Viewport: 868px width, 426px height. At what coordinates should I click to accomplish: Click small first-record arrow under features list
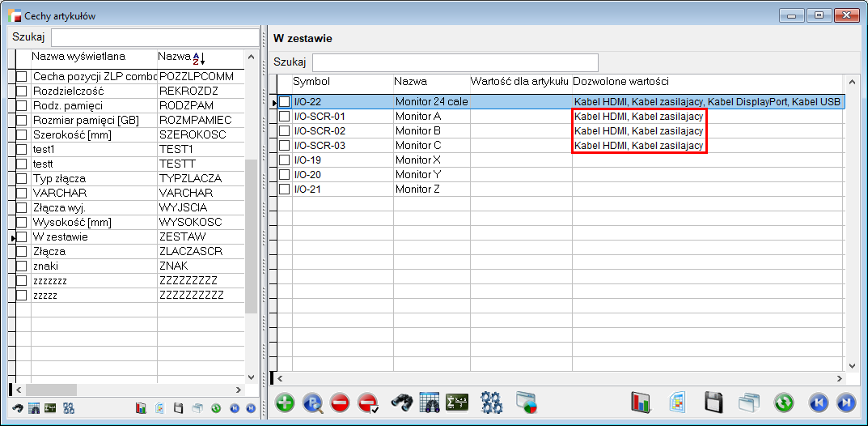pyautogui.click(x=234, y=408)
